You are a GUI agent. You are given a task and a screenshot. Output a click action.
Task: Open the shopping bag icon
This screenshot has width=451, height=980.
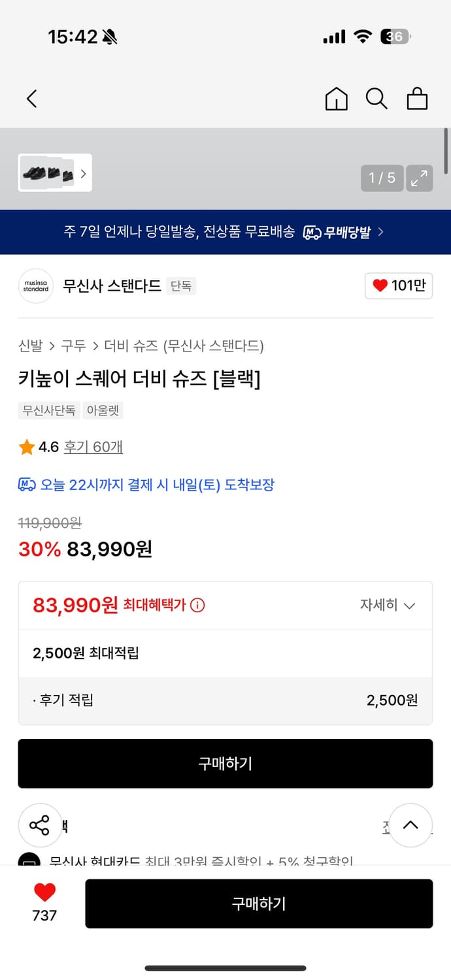pyautogui.click(x=417, y=99)
